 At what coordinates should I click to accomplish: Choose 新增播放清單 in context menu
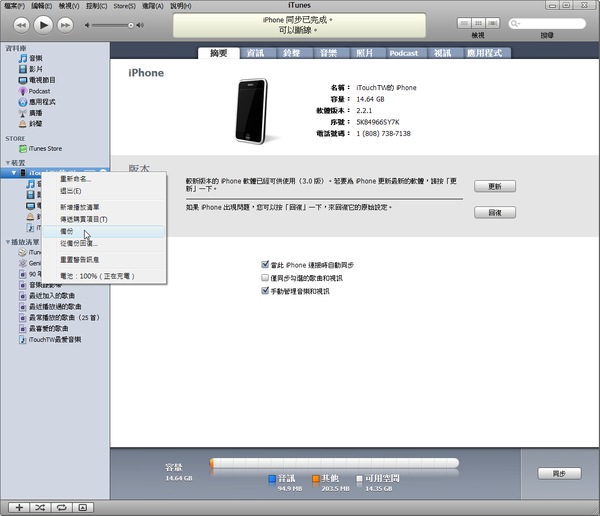tap(104, 207)
